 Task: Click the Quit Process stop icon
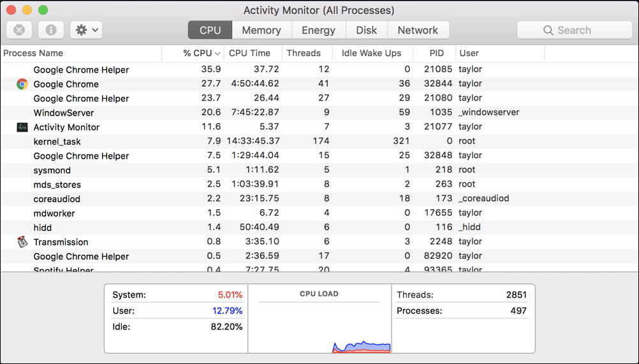19,30
